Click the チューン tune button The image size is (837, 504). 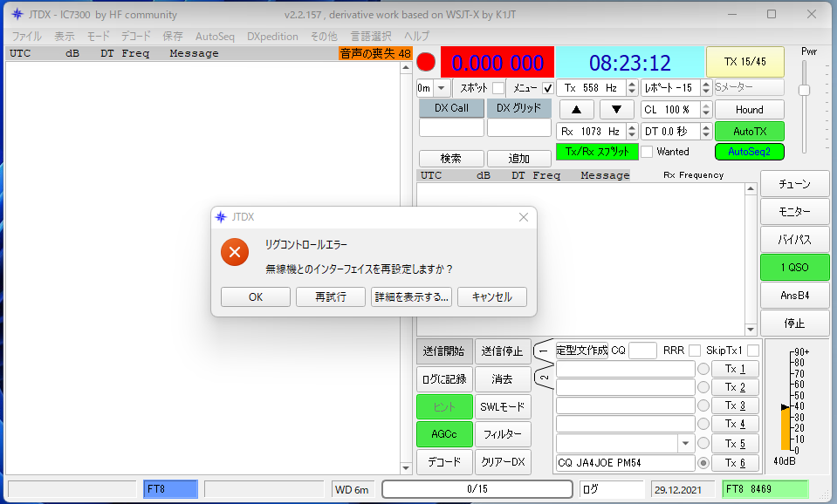(795, 184)
